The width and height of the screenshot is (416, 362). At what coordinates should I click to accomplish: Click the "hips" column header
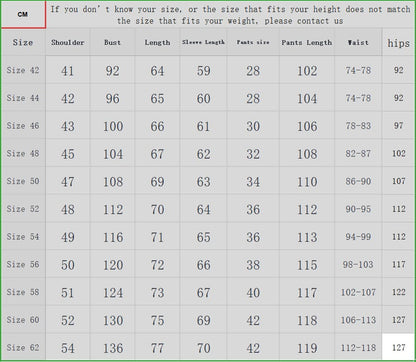[x=398, y=43]
